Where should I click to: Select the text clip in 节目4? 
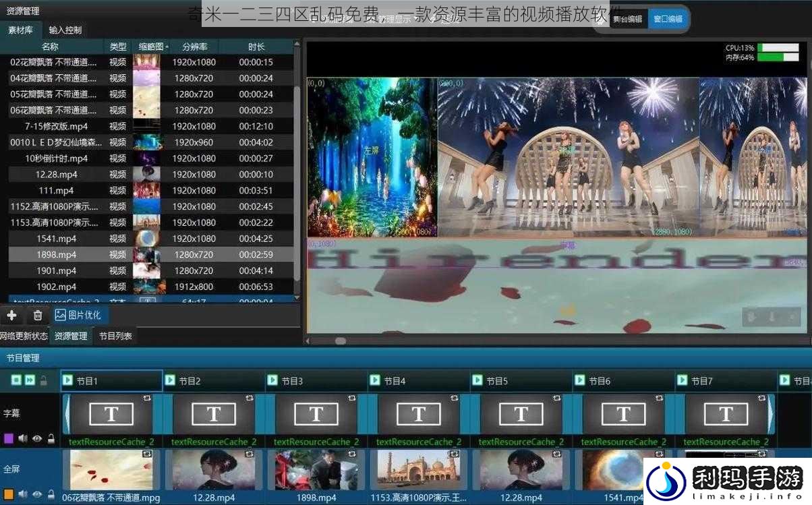point(419,414)
